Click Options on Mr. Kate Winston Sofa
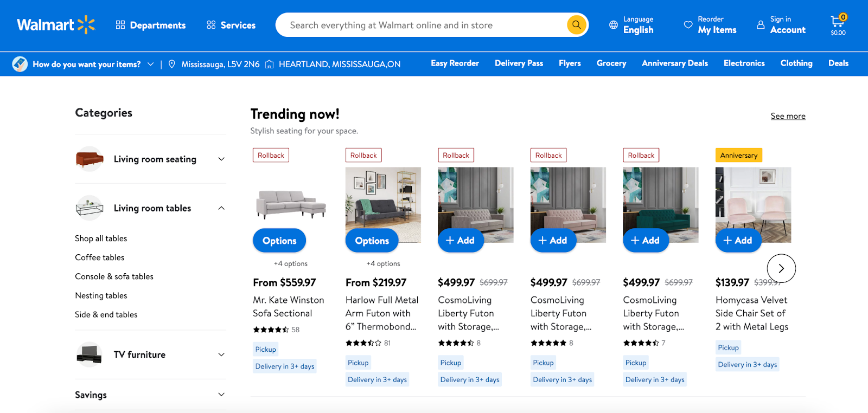868x413 pixels. 279,241
